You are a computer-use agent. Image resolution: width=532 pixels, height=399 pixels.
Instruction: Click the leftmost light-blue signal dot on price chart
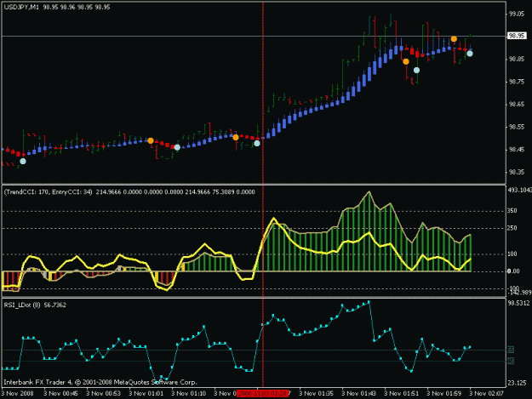click(23, 162)
